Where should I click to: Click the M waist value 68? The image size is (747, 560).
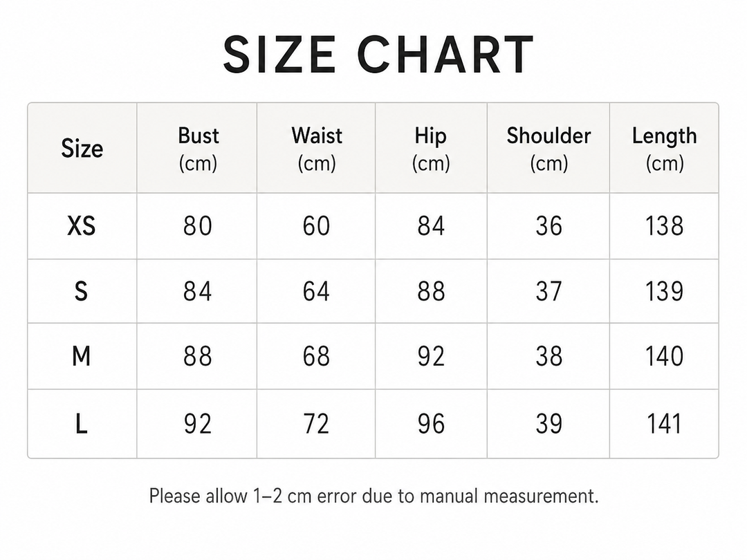316,356
